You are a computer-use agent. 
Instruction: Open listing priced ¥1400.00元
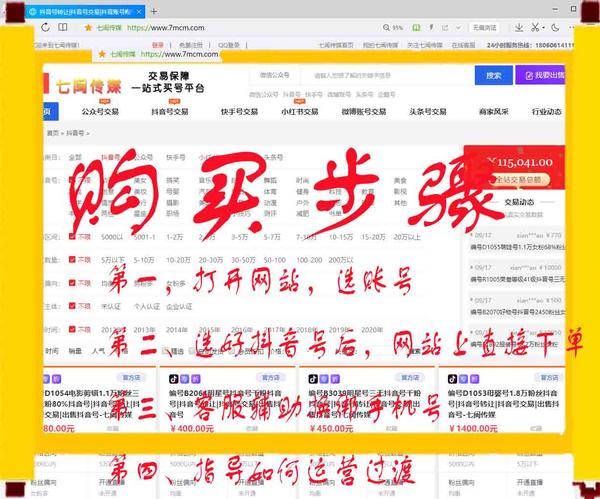click(505, 404)
